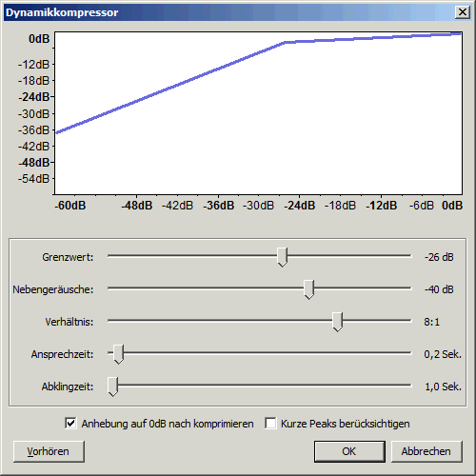Confirm compressor settings with OK
Screen dimensions: 476x476
(349, 451)
